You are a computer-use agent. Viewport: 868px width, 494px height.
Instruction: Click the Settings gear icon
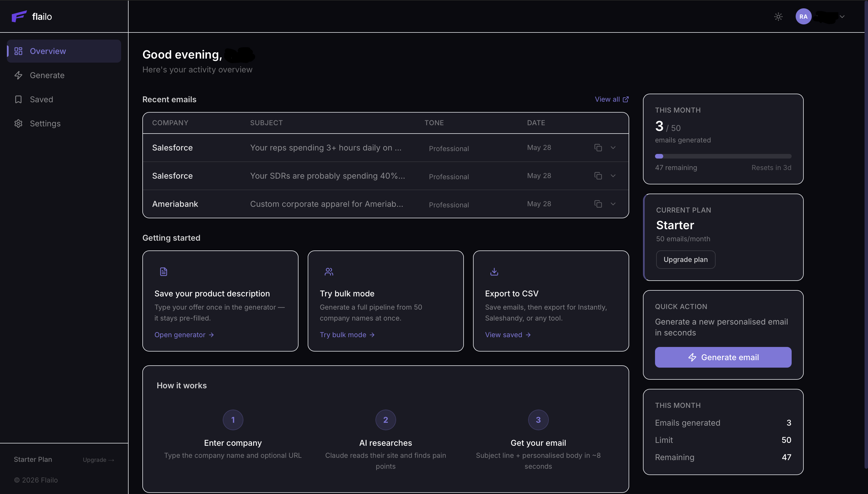pyautogui.click(x=18, y=123)
